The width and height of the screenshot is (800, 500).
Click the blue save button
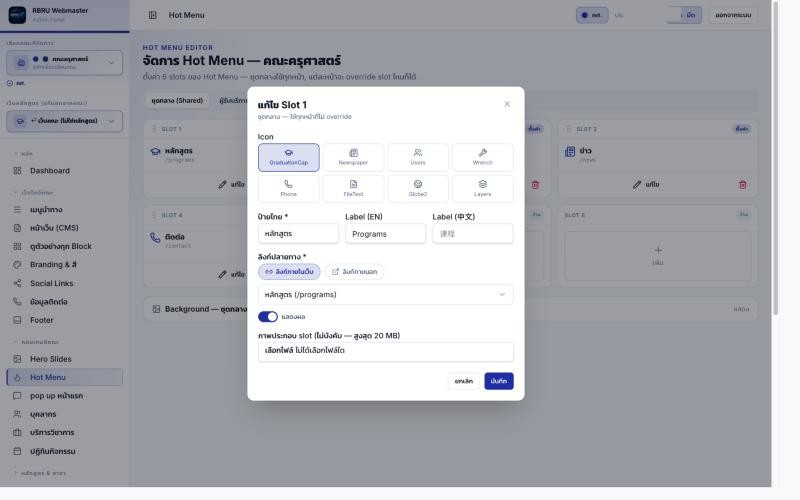tap(499, 381)
